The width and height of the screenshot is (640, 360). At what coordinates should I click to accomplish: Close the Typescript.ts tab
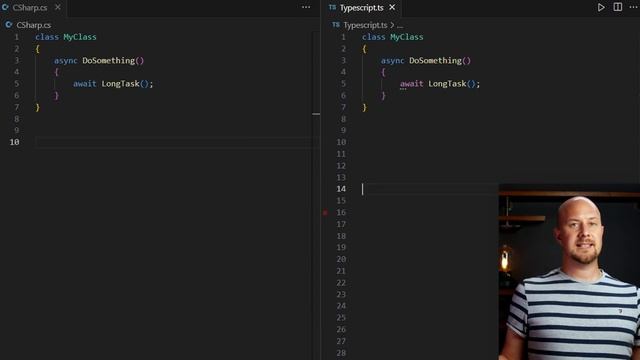[392, 7]
